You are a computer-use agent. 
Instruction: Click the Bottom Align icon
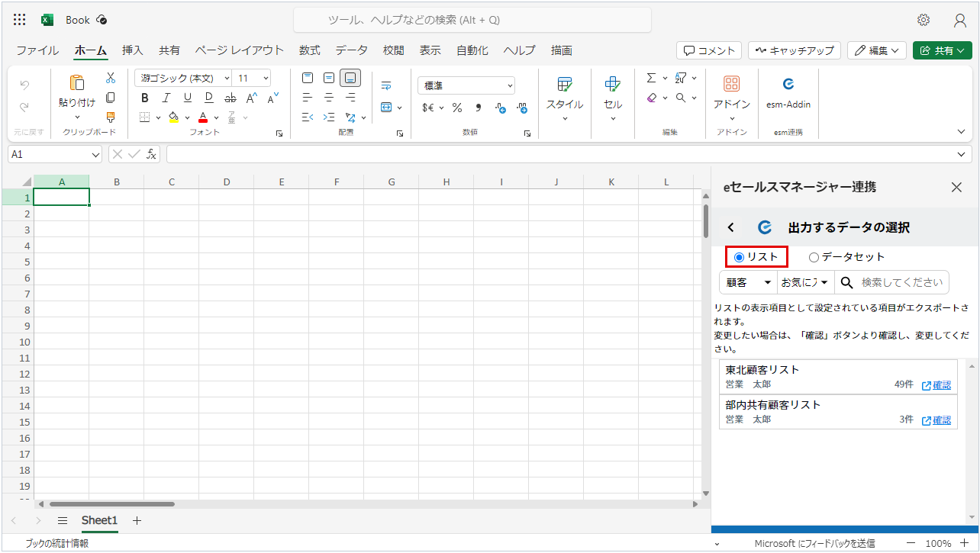(350, 78)
